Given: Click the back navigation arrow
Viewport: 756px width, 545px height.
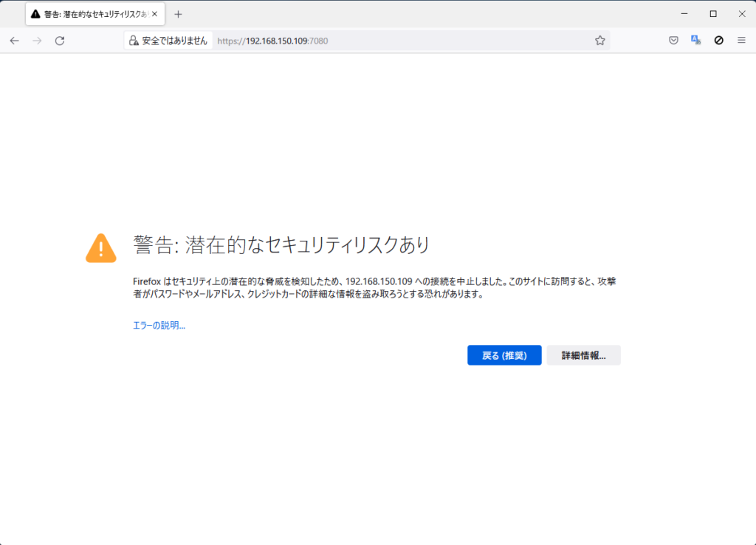Looking at the screenshot, I should (14, 41).
